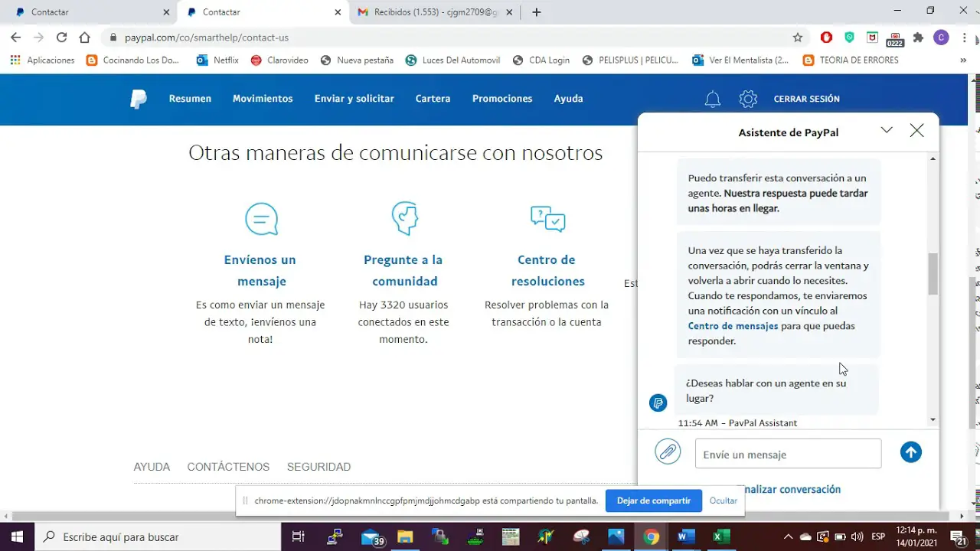Click the SEGURIDAD footer link
This screenshot has width=980, height=551.
(x=318, y=467)
